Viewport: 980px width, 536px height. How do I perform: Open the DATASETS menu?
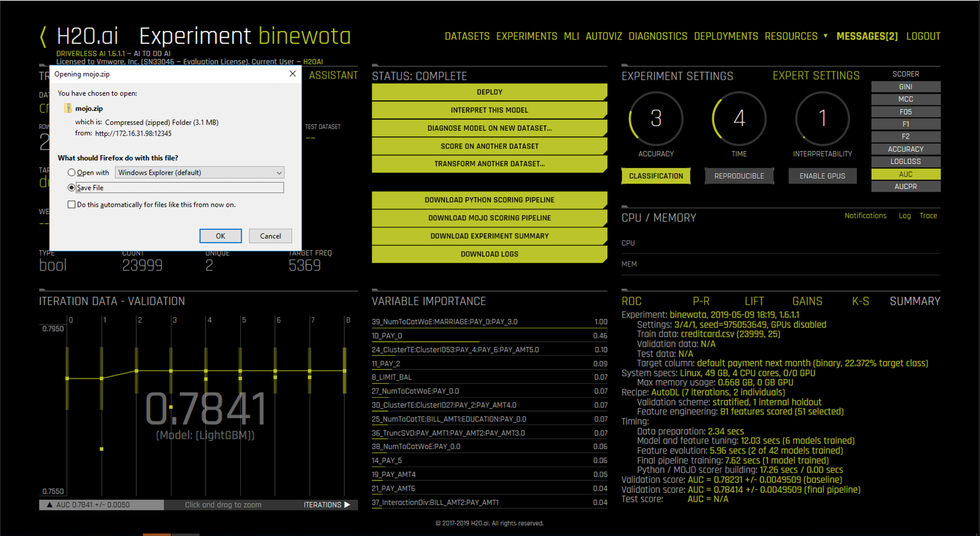tap(467, 36)
